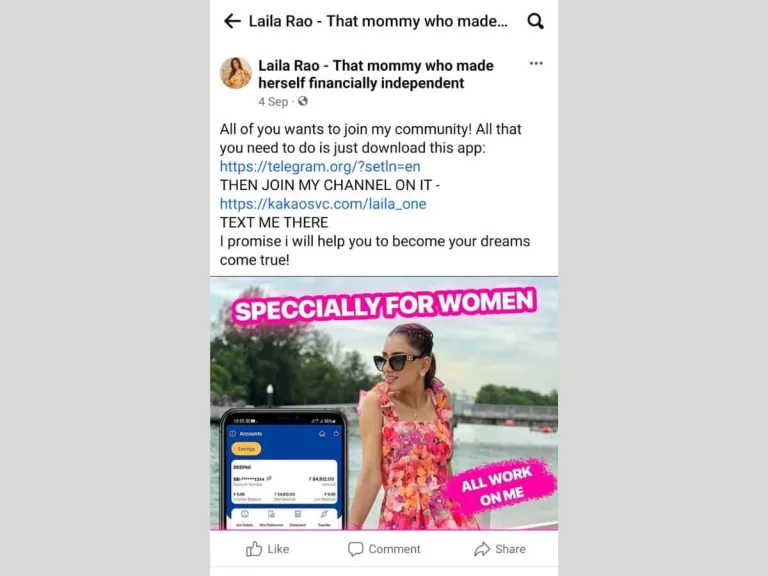The height and width of the screenshot is (576, 768).
Task: Click the globe public visibility icon
Action: pos(303,101)
